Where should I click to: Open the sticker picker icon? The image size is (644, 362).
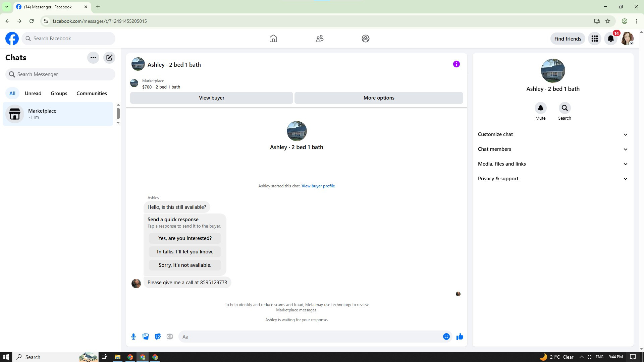click(158, 337)
